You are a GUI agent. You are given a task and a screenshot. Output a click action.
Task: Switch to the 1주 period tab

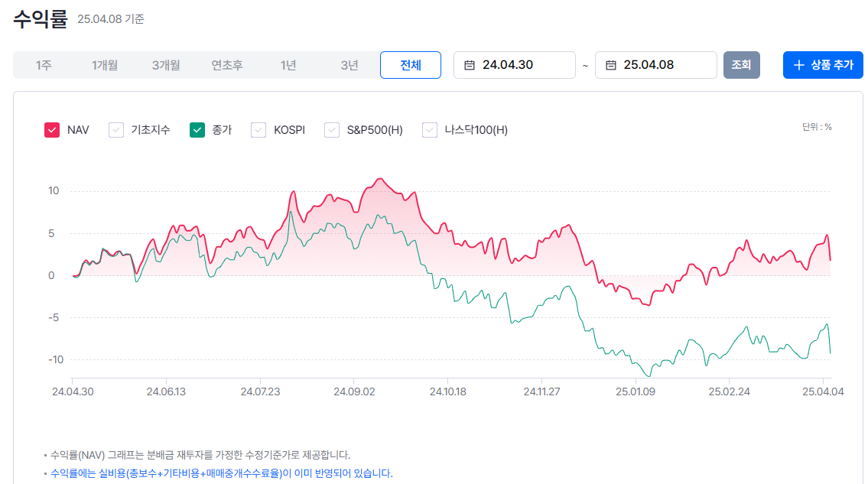click(44, 65)
